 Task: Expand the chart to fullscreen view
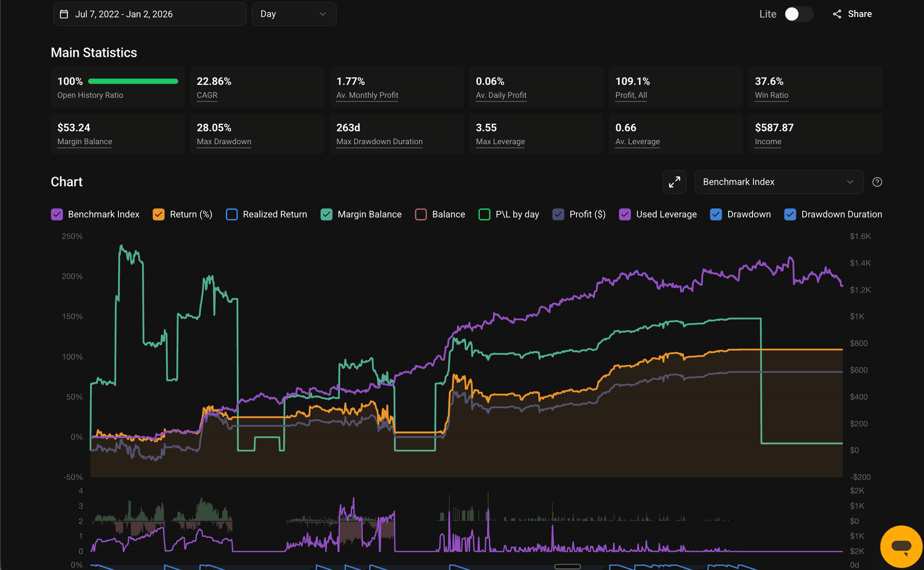[674, 182]
